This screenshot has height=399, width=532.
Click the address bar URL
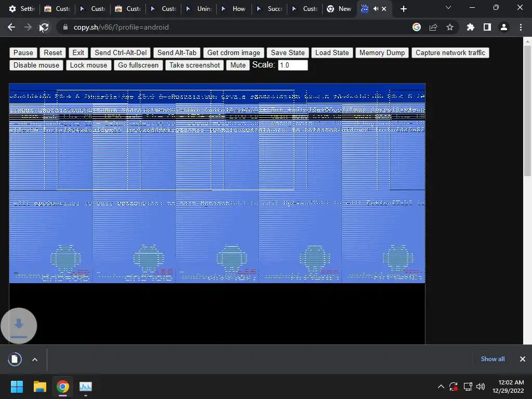pos(121,27)
